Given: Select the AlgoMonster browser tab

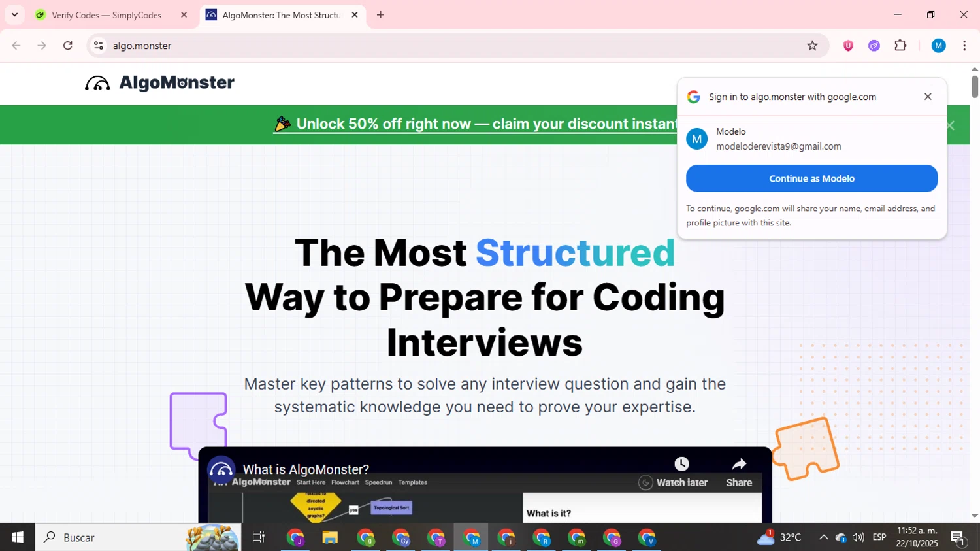Looking at the screenshot, I should tap(282, 15).
